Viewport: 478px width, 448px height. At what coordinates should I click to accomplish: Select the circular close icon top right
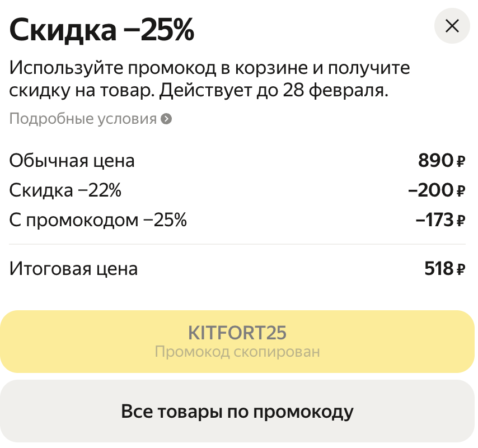point(452,26)
